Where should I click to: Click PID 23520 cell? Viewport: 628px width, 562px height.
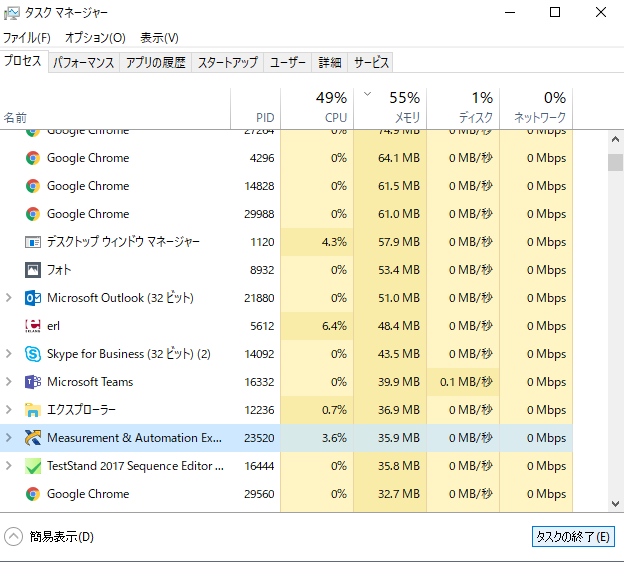(256, 438)
